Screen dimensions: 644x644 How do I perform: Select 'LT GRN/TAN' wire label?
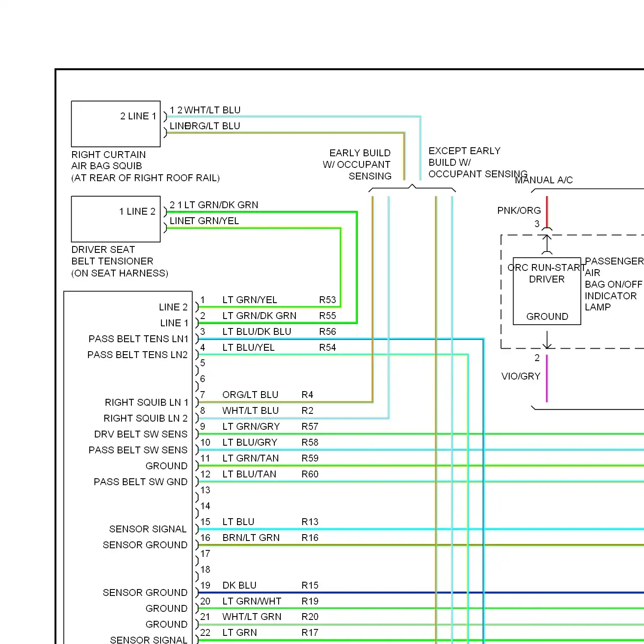251,458
